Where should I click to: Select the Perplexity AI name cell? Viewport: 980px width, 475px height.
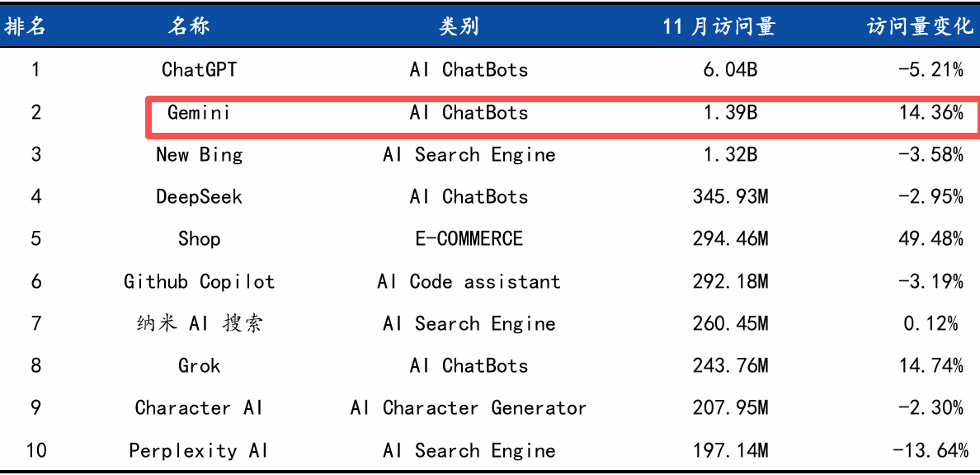pos(199,450)
